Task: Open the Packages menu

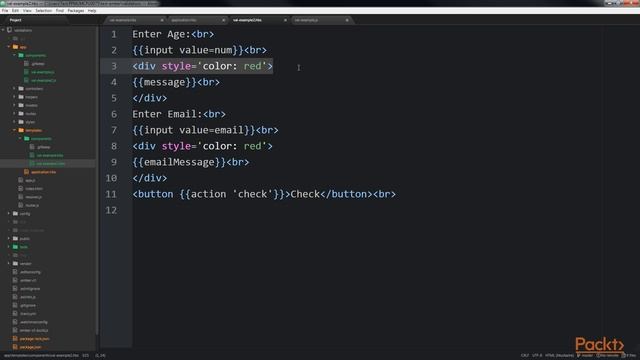Action: pyautogui.click(x=76, y=11)
